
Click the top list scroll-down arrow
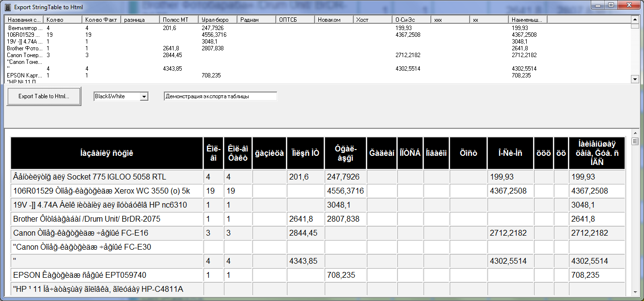tap(634, 78)
